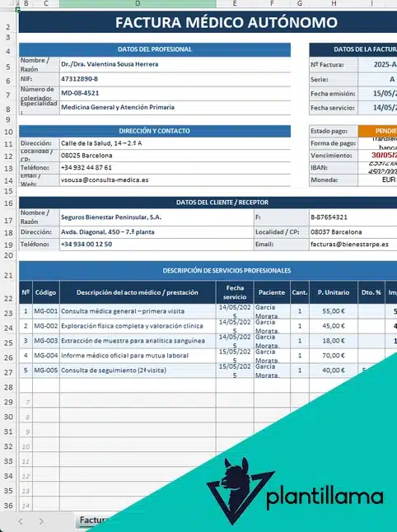Click the NIF cell 47312890-B

(x=175, y=79)
